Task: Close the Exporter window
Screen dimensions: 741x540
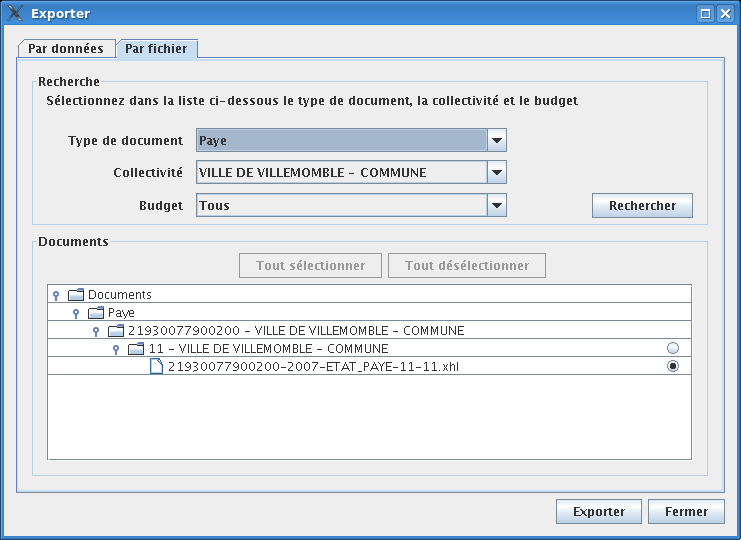Action: pos(724,14)
